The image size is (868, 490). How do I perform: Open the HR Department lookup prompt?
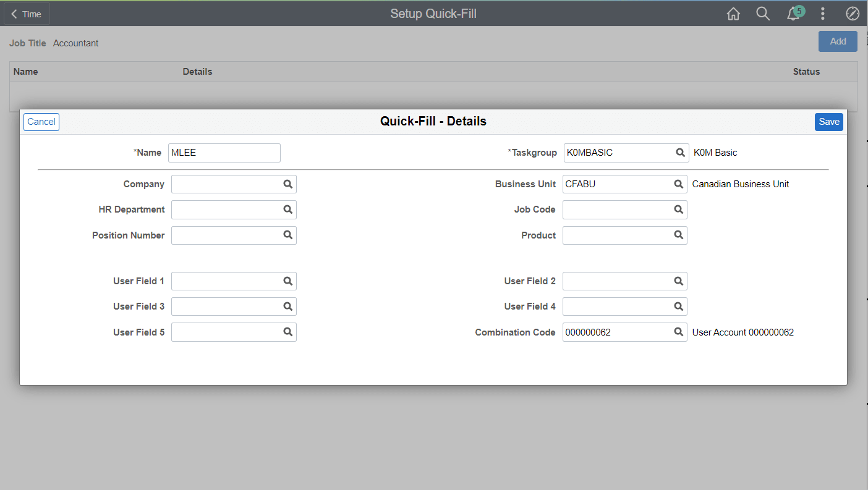287,209
